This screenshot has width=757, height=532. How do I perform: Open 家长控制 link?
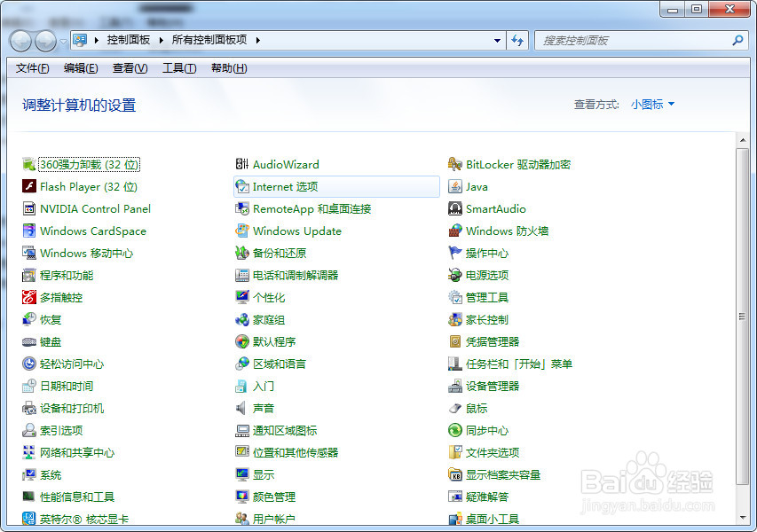487,320
